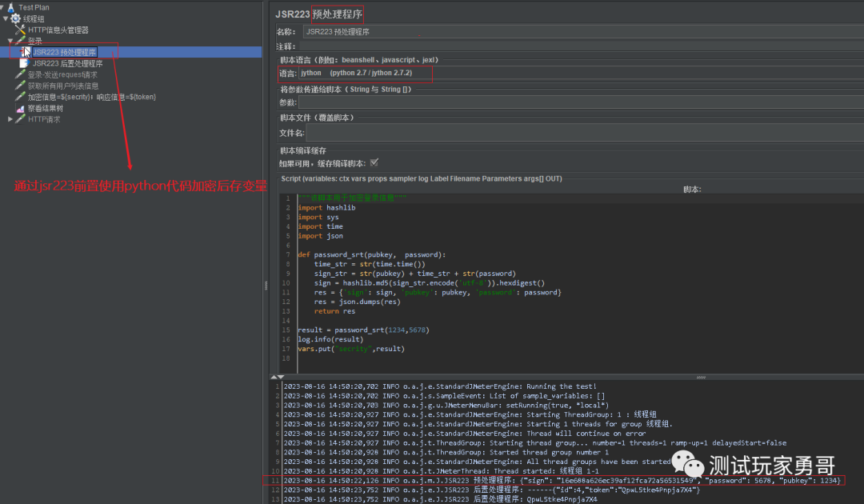864x504 pixels.
Task: Select 加密信息=${secrity} tree row
Action: pos(91,97)
